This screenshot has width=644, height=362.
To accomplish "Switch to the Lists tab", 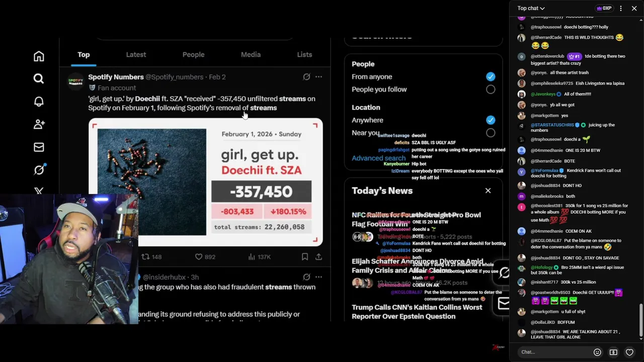I will 304,54.
